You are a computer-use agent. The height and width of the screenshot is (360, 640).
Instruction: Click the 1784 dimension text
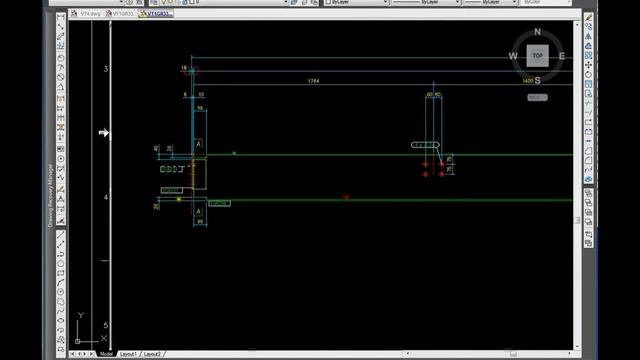[x=313, y=81]
